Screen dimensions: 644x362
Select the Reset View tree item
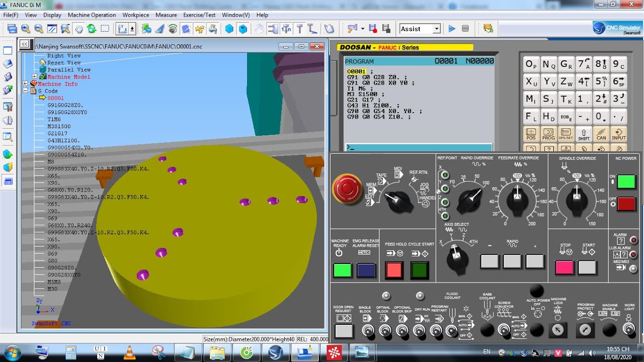64,63
